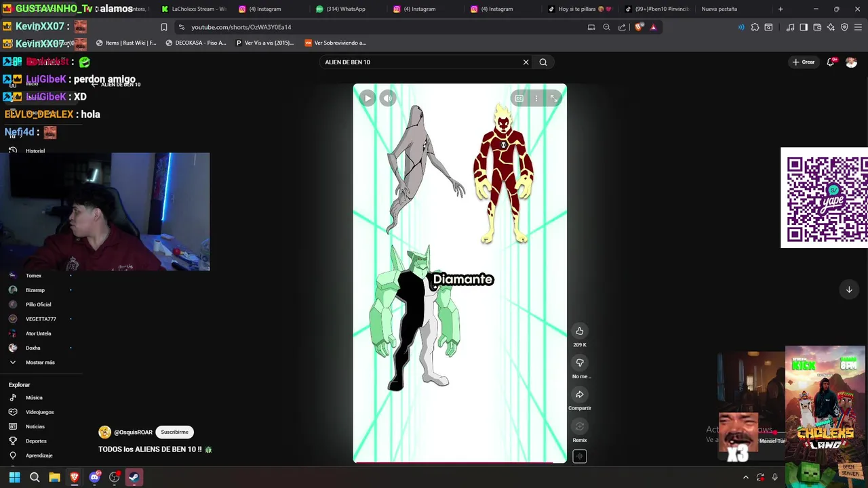Open Discord from the taskbar
This screenshot has width=868, height=488.
pyautogui.click(x=94, y=477)
